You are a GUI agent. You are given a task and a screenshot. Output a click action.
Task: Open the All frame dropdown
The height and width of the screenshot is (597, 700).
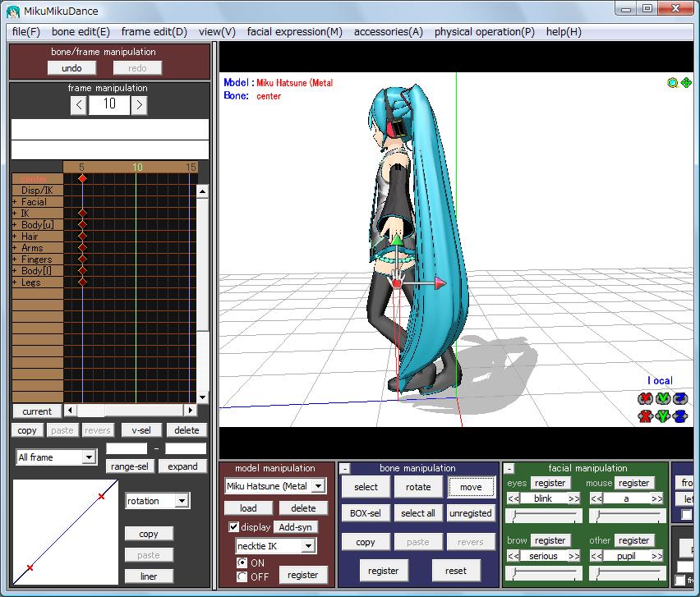[90, 457]
